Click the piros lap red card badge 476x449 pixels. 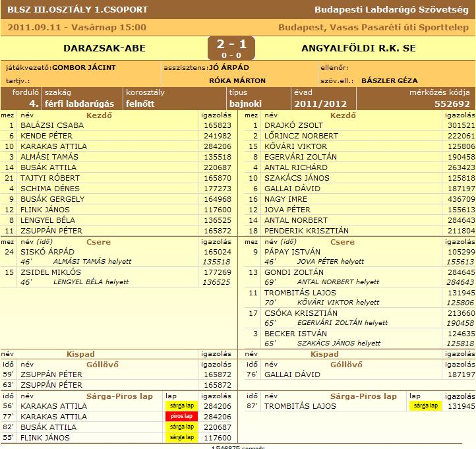tap(181, 416)
